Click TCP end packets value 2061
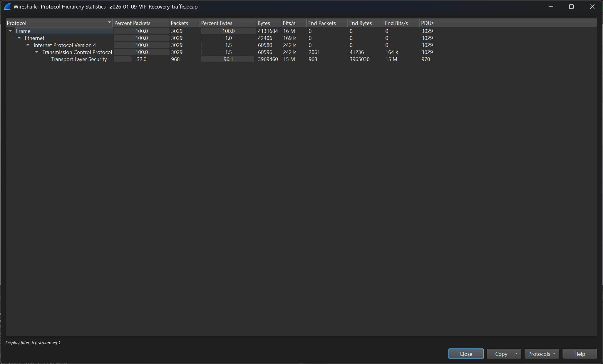The height and width of the screenshot is (364, 603). (314, 52)
